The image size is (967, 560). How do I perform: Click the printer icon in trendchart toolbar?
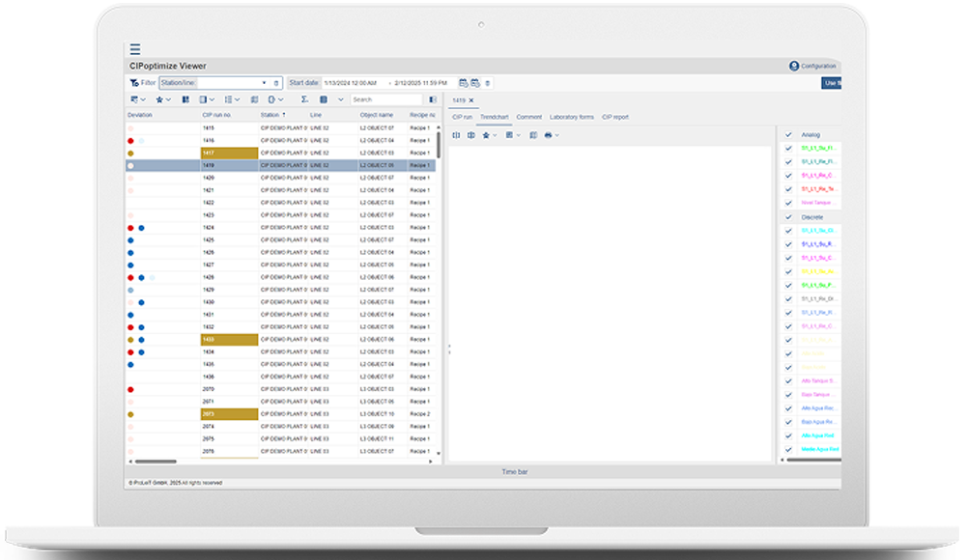click(548, 135)
